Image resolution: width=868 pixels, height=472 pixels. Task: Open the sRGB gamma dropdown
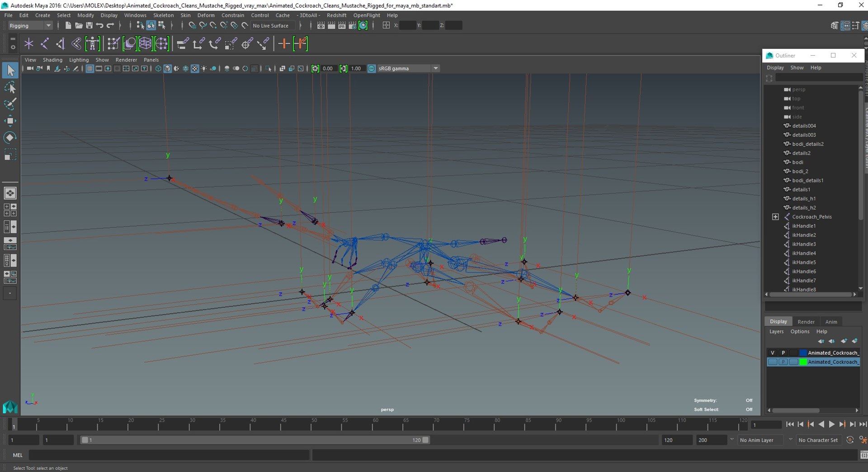(x=408, y=68)
